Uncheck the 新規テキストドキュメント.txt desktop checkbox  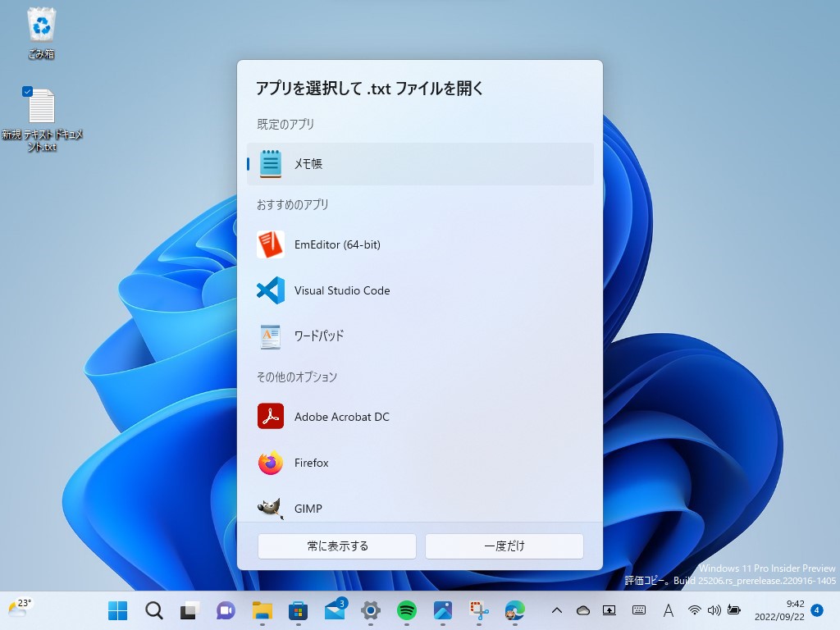pos(27,91)
